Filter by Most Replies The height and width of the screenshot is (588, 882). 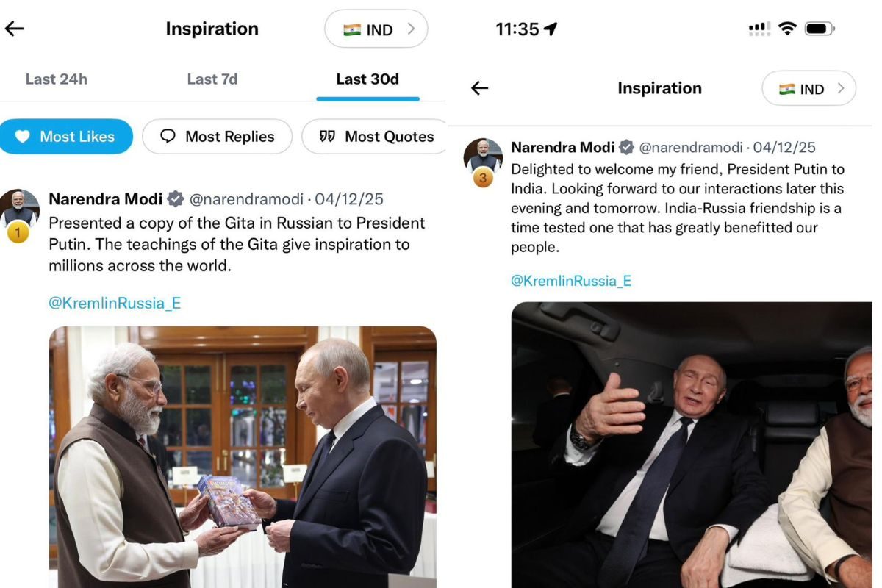(218, 137)
